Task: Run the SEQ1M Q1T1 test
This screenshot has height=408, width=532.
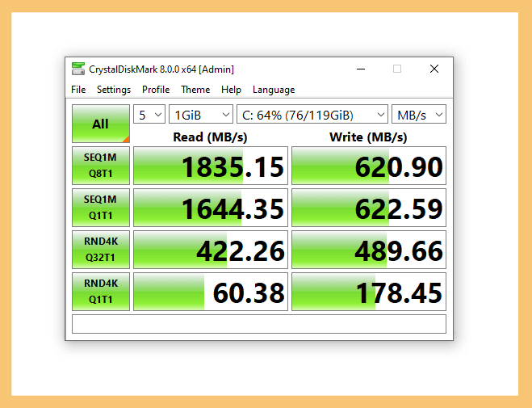Action: (x=101, y=208)
